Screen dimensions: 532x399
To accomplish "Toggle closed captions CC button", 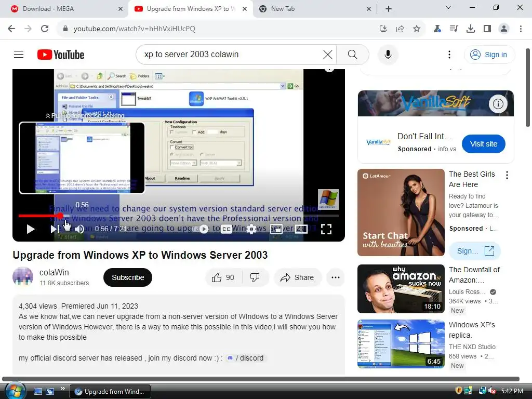I will pos(227,229).
